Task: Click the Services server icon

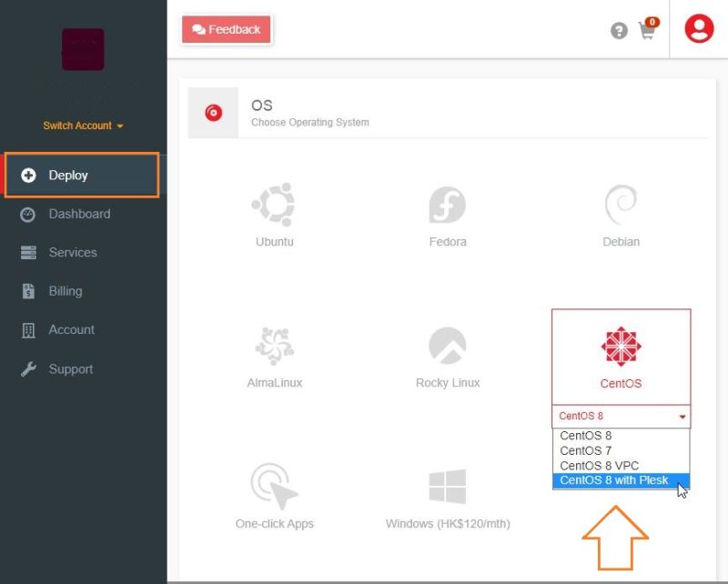Action: (x=28, y=253)
